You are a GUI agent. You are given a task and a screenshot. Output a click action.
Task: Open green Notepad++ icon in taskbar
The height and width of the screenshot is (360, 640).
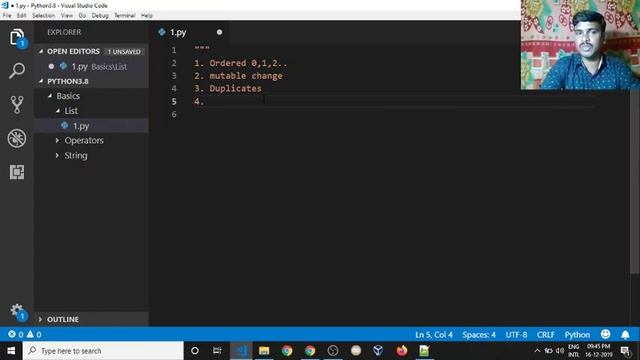coord(424,351)
